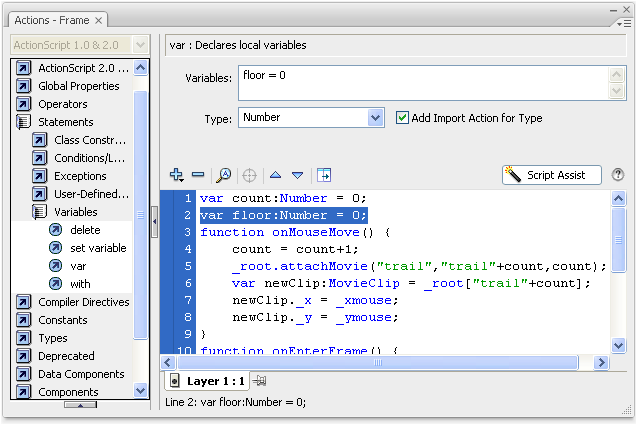Screen dimensions: 637x425
Task: Move selected action down with the down arrow
Action: coord(296,175)
